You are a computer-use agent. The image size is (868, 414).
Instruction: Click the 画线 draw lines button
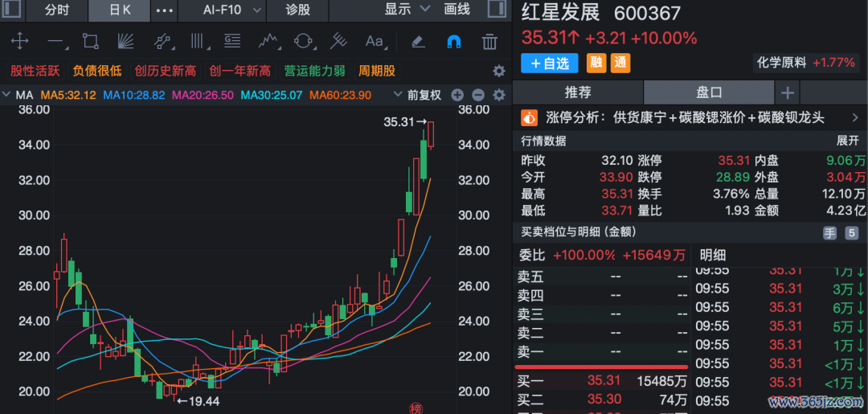pyautogui.click(x=457, y=10)
